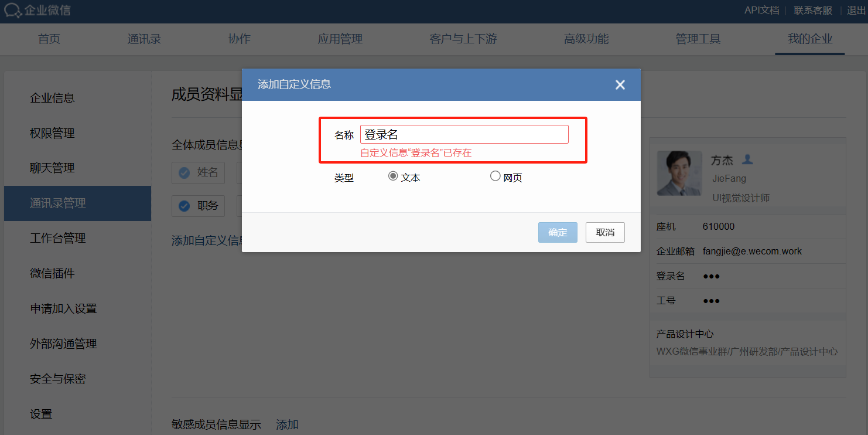Click the 取消 button
Screen dimensions: 868x435
(605, 232)
